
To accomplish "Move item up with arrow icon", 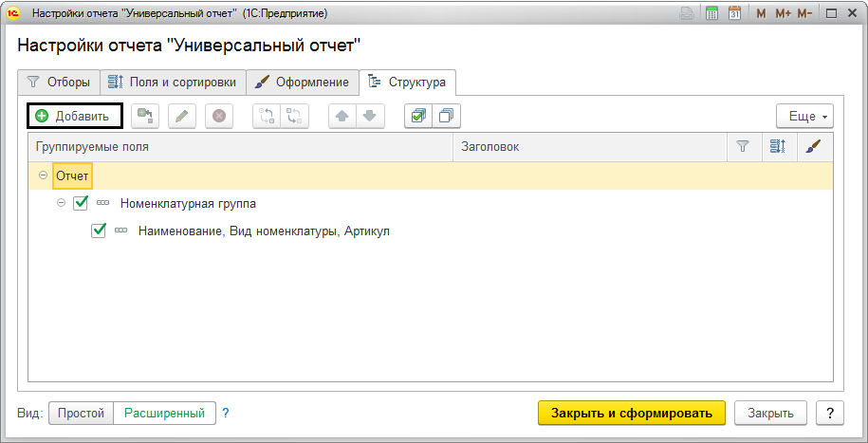I will (x=342, y=116).
